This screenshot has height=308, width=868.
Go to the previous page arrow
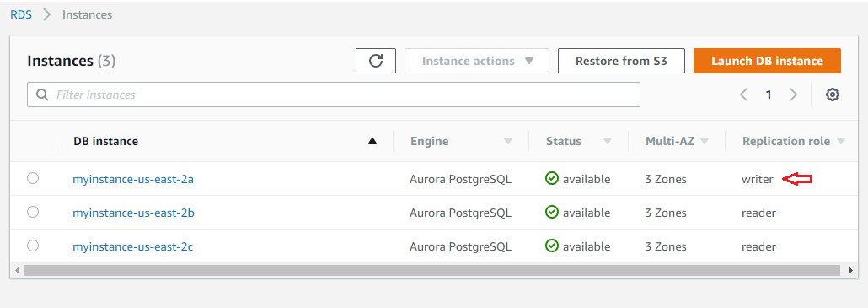pos(744,95)
